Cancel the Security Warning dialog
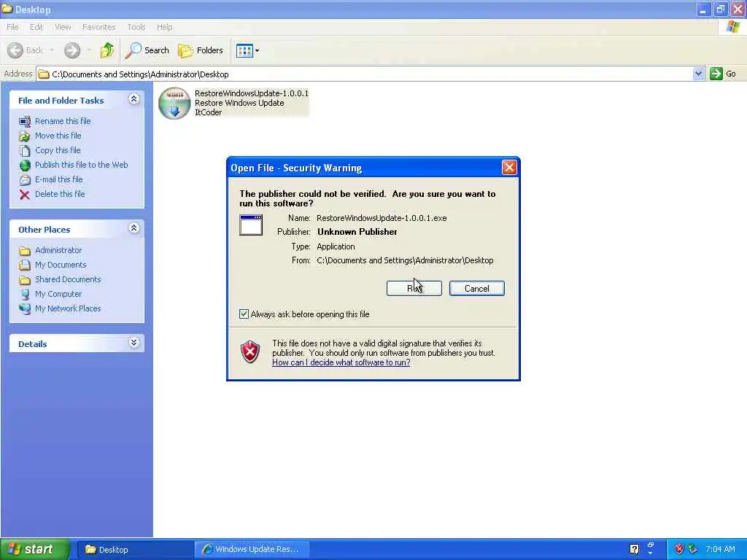 click(x=477, y=289)
